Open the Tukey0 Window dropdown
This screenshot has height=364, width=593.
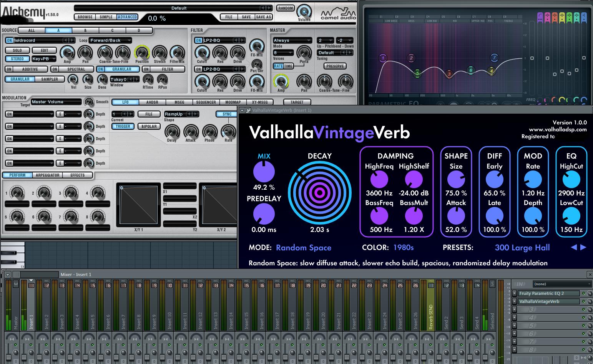tap(125, 79)
